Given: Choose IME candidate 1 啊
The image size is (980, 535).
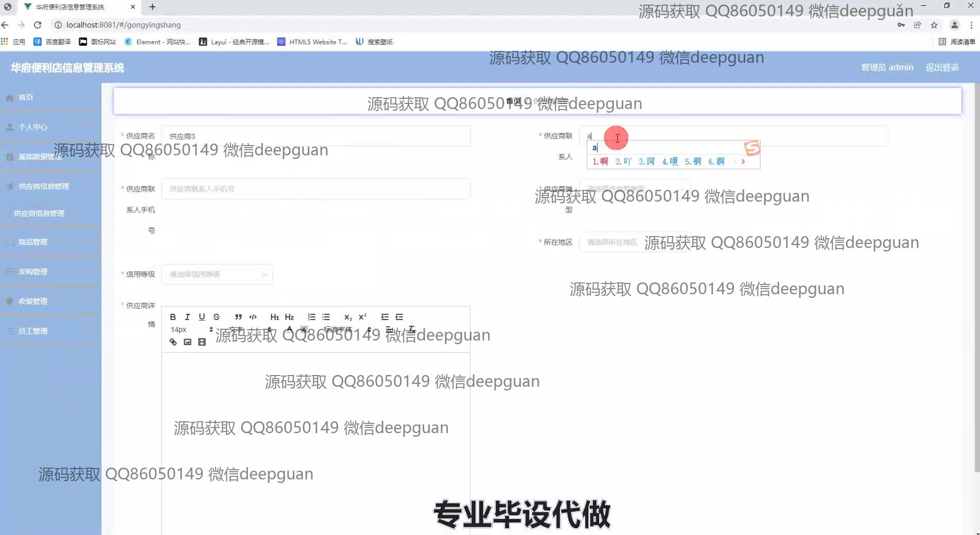Looking at the screenshot, I should (x=600, y=162).
